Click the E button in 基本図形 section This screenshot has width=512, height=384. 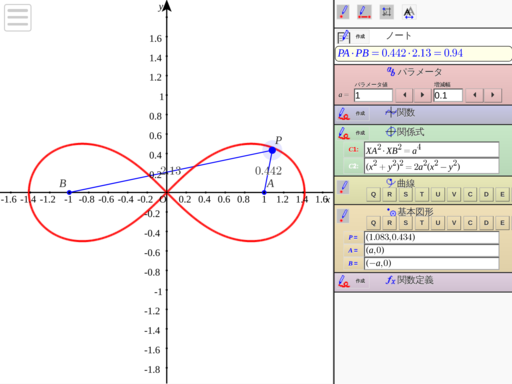click(x=502, y=223)
